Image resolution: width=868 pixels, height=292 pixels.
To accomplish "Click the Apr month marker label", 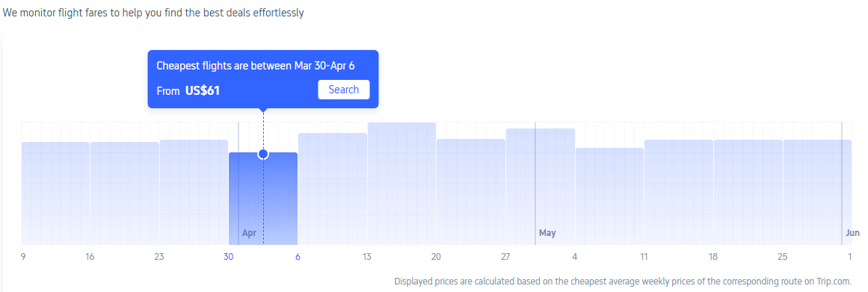I will (x=249, y=233).
